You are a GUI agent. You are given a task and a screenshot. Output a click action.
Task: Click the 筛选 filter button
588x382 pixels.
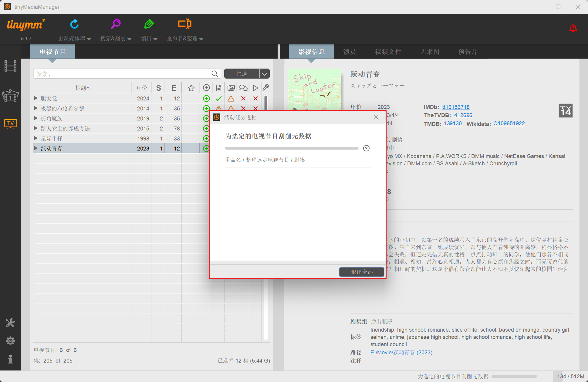tap(242, 74)
